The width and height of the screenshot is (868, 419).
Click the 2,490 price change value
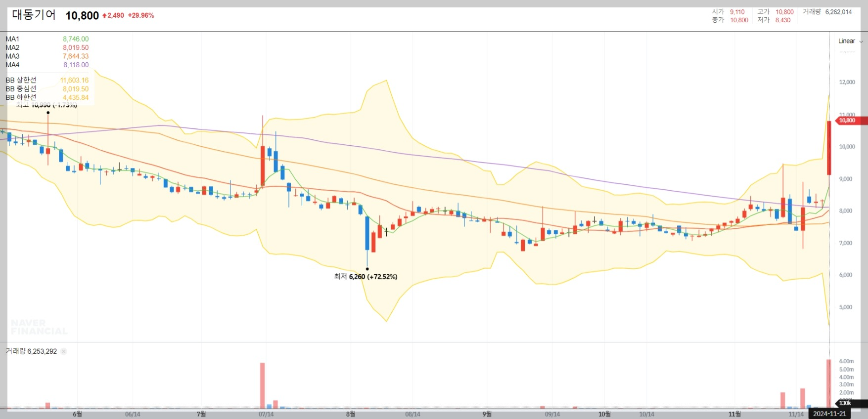(x=113, y=16)
